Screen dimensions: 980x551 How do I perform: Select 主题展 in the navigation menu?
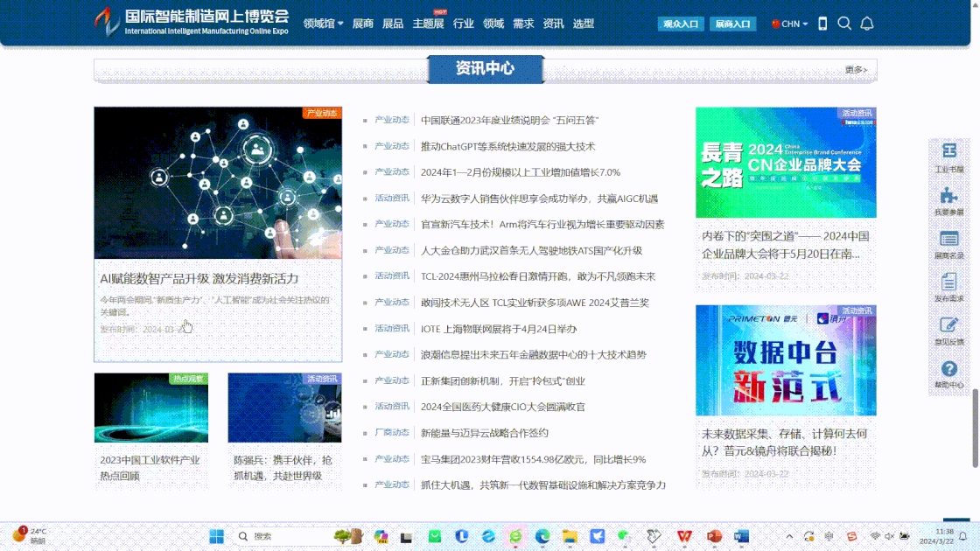click(428, 24)
